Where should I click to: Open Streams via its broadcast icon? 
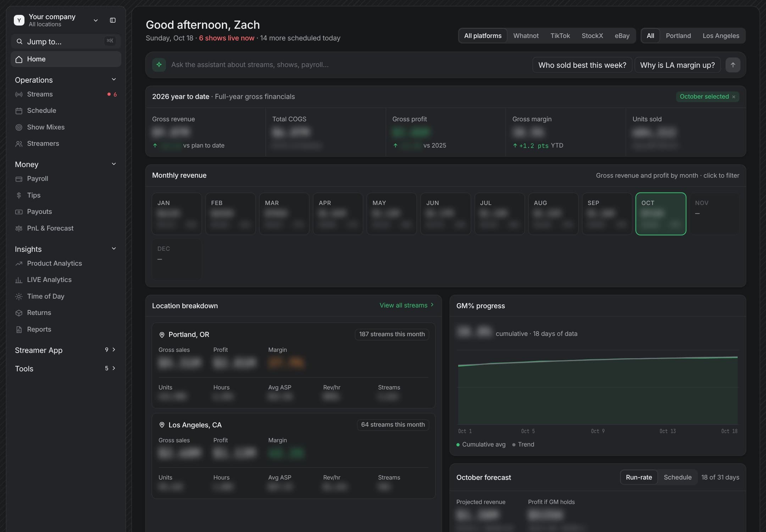click(19, 94)
